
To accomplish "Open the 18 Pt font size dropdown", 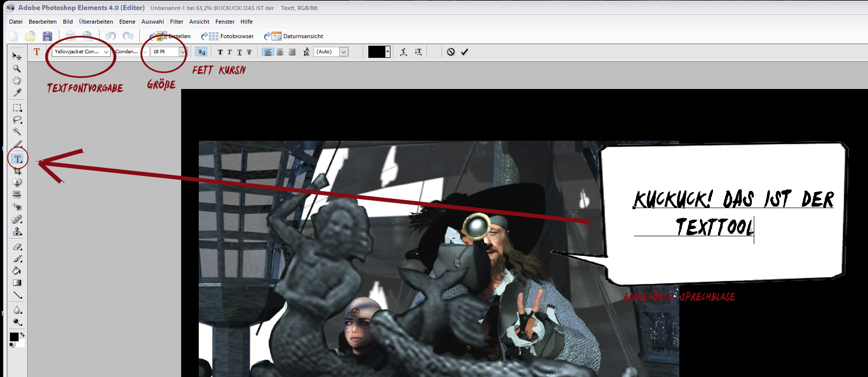I will point(183,52).
